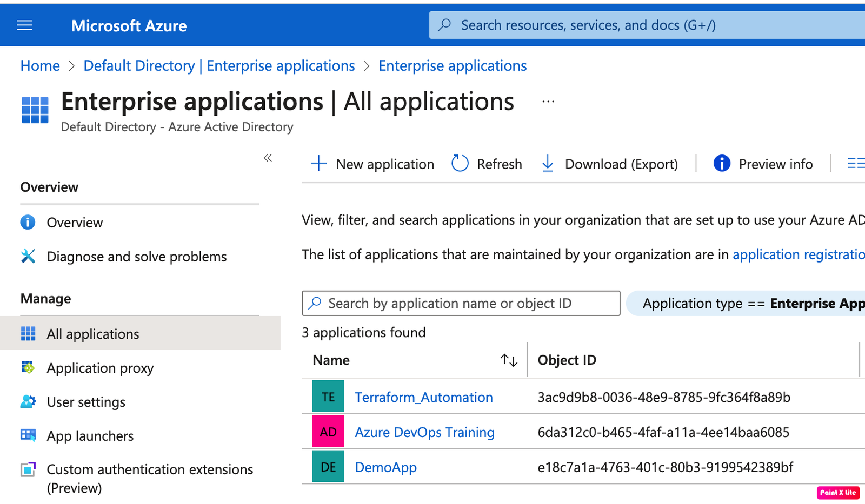
Task: Click the DE avatar for DemoApp
Action: coord(328,467)
